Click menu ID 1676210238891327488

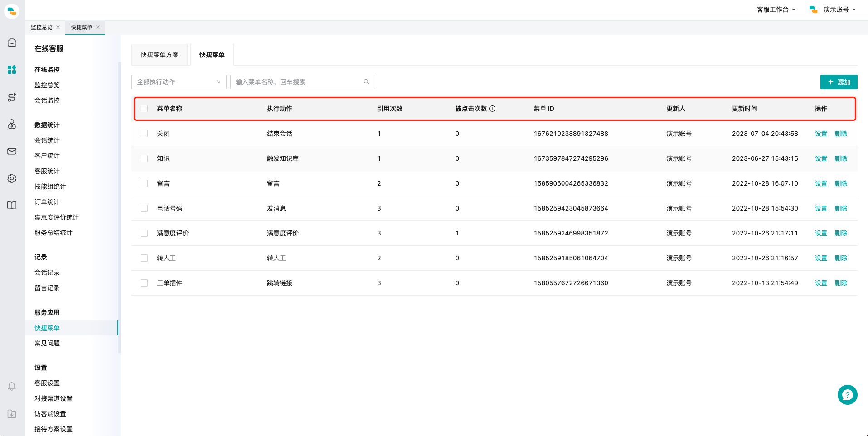pyautogui.click(x=571, y=134)
